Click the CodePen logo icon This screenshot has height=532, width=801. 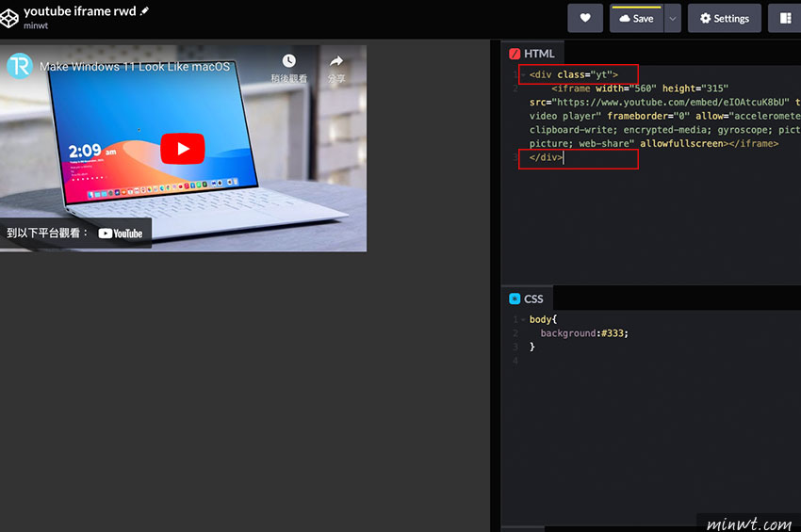coord(8,19)
